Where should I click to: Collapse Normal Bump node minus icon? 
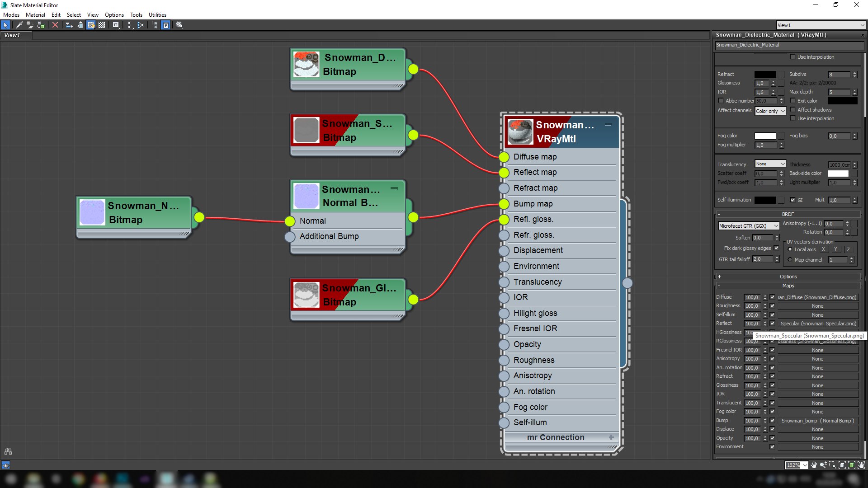394,188
